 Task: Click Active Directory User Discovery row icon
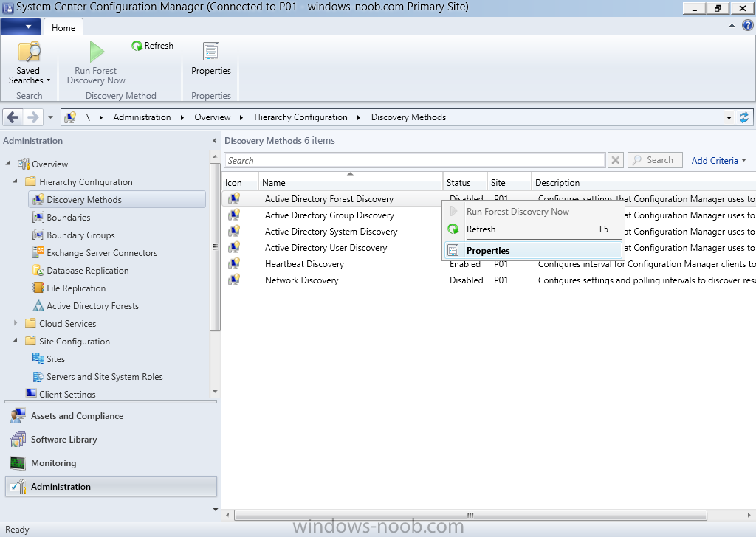pos(234,248)
